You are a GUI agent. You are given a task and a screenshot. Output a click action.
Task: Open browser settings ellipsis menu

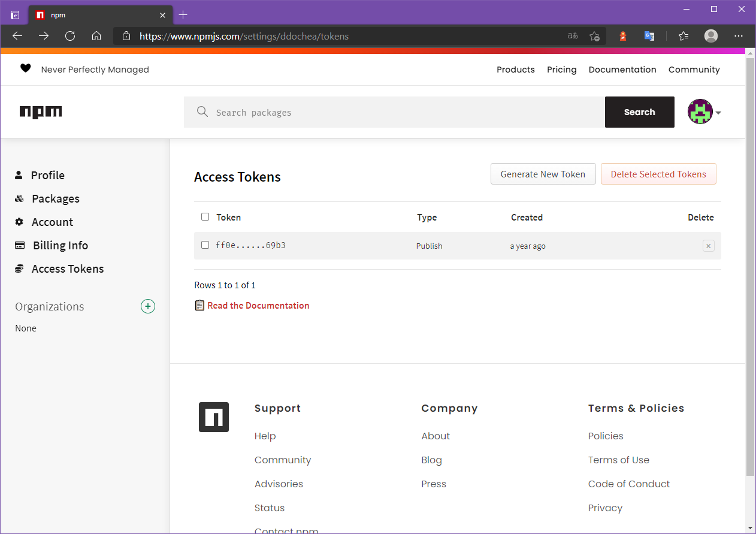[738, 36]
